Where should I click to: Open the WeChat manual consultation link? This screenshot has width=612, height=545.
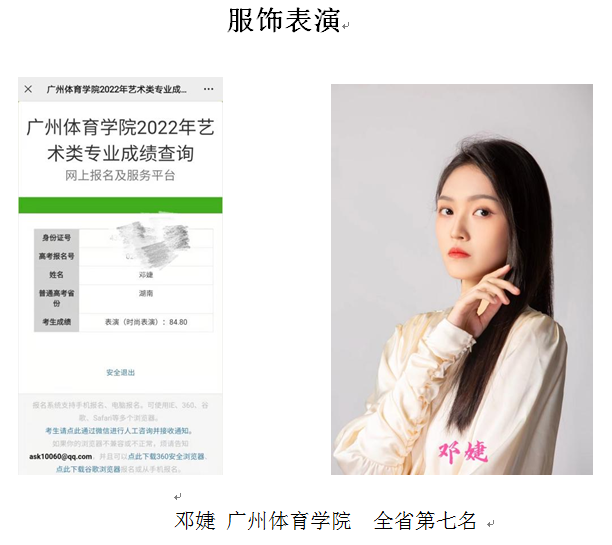(119, 431)
